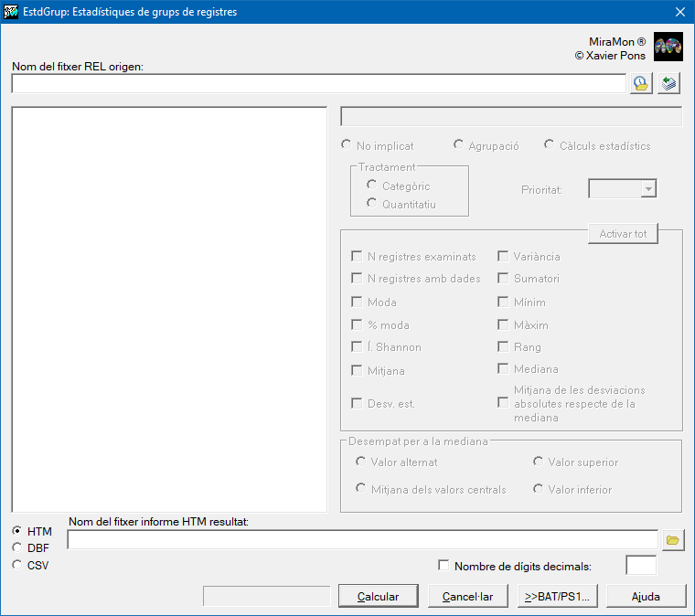The width and height of the screenshot is (695, 616).
Task: Open Ajuda help
Action: 645,596
